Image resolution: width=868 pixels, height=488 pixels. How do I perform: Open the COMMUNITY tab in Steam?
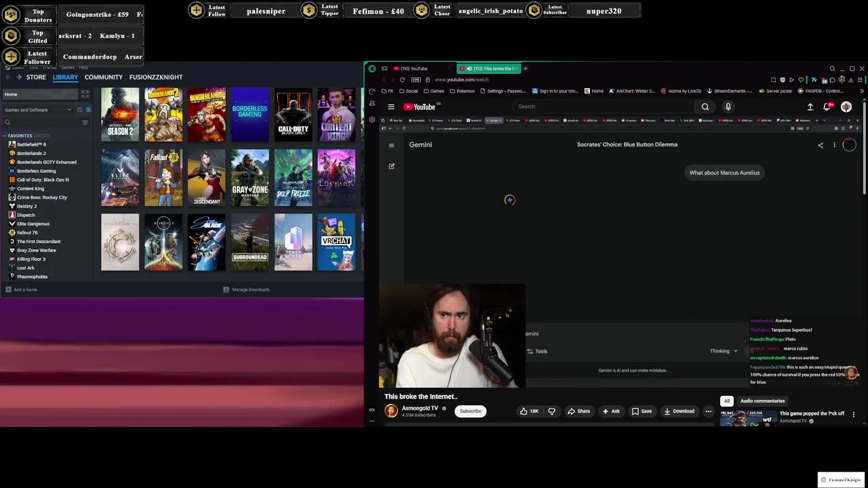104,77
